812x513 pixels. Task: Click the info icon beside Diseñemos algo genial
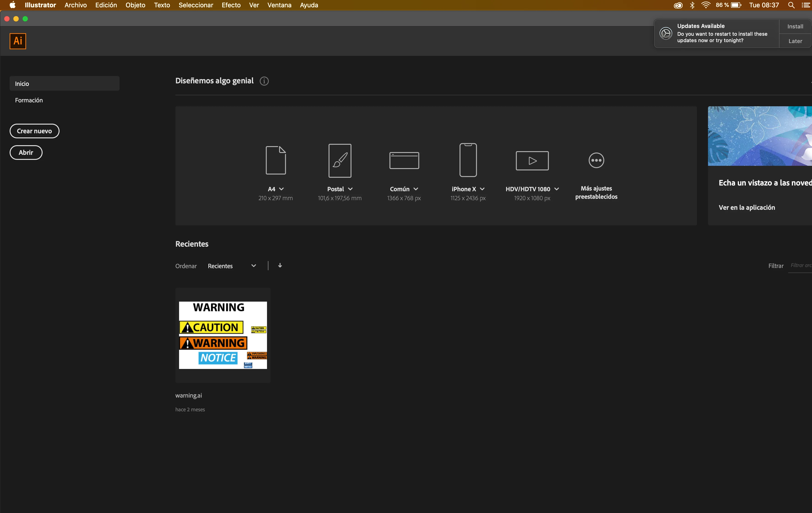tap(264, 81)
